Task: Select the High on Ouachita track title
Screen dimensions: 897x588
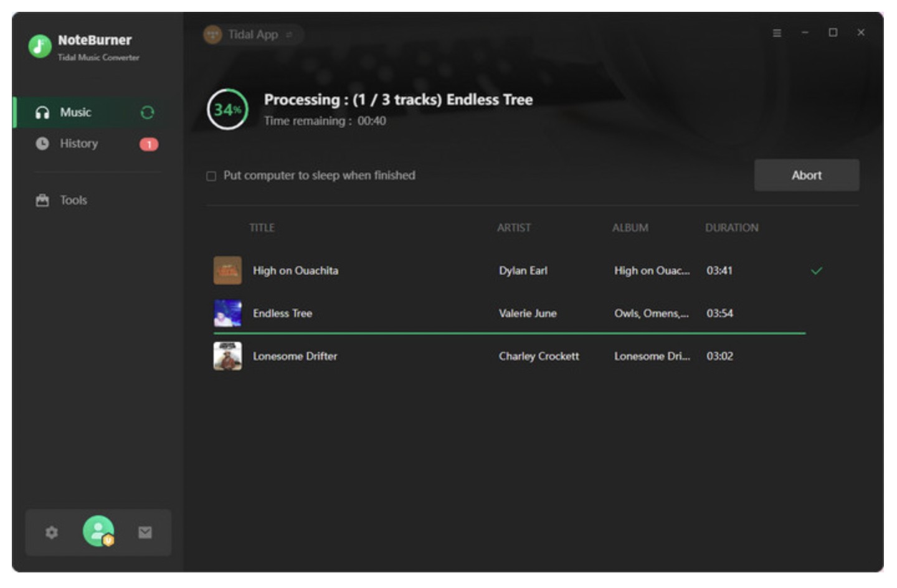Action: pos(295,271)
